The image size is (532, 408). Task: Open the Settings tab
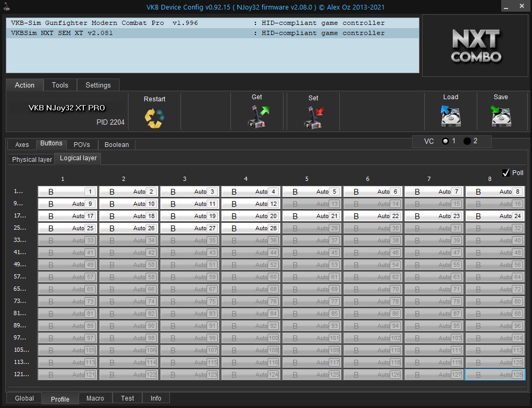pos(98,85)
